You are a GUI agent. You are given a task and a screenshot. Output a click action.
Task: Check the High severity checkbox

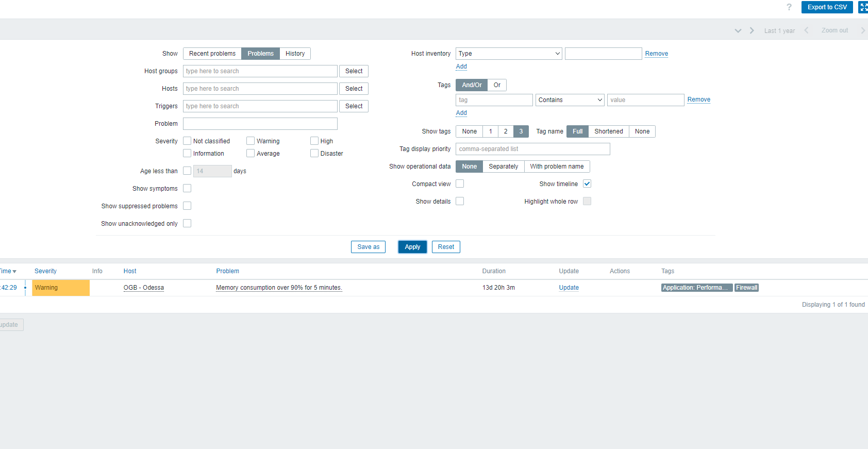coord(314,141)
